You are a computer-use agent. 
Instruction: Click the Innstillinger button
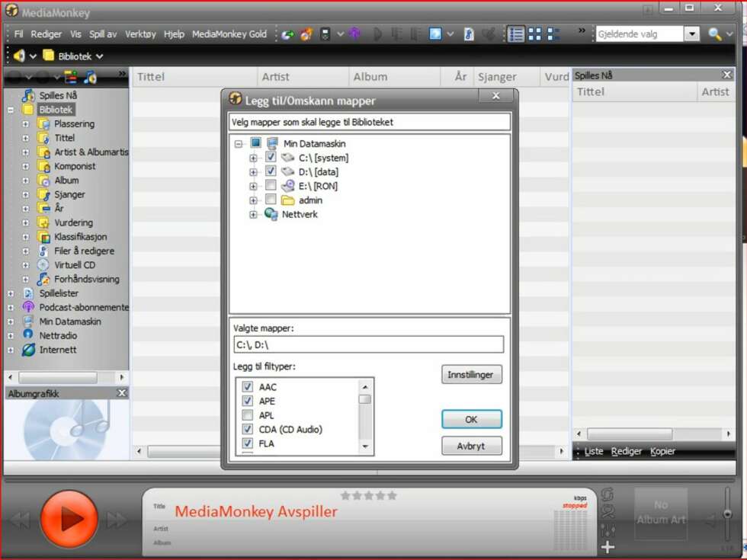(472, 374)
